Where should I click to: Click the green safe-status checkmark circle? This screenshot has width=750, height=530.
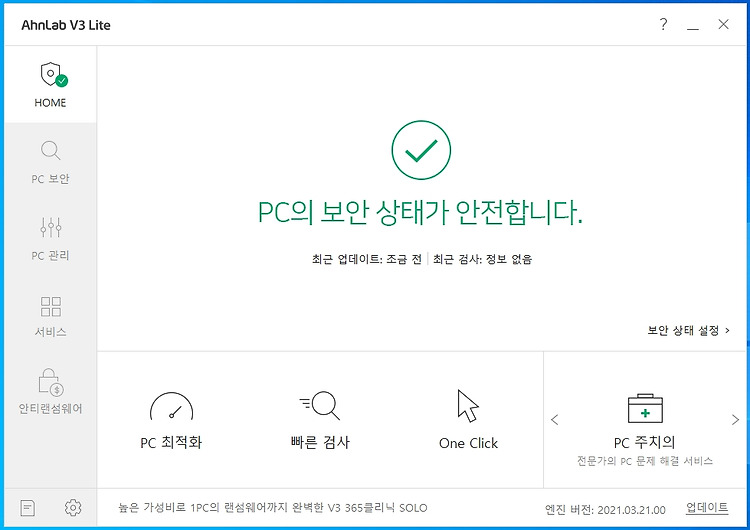(x=421, y=150)
